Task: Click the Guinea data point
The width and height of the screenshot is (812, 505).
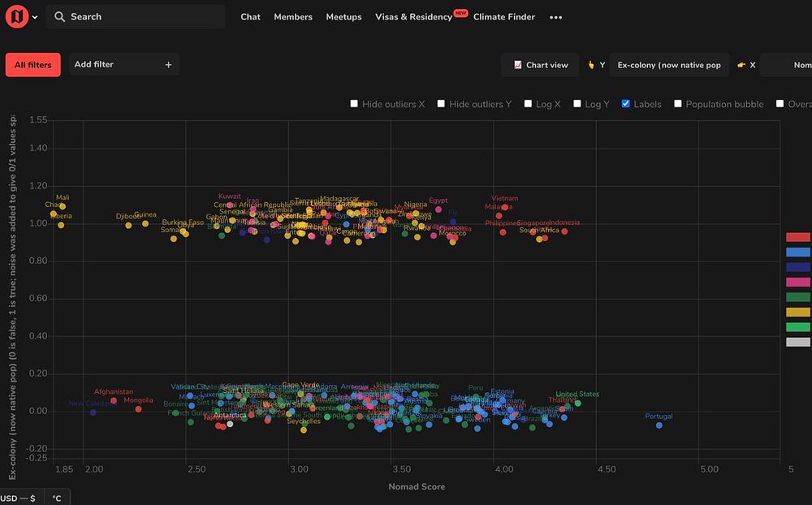Action: point(145,224)
